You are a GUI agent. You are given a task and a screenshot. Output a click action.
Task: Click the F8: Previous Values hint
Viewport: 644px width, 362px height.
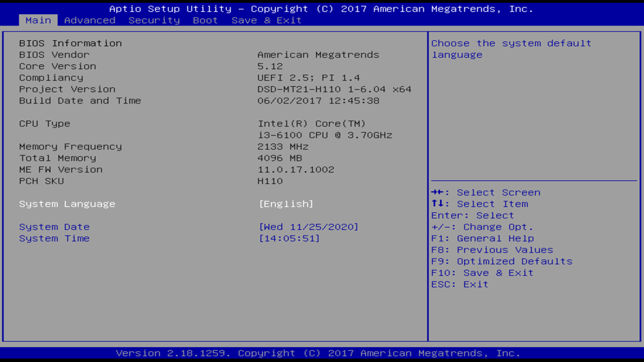[x=492, y=250]
